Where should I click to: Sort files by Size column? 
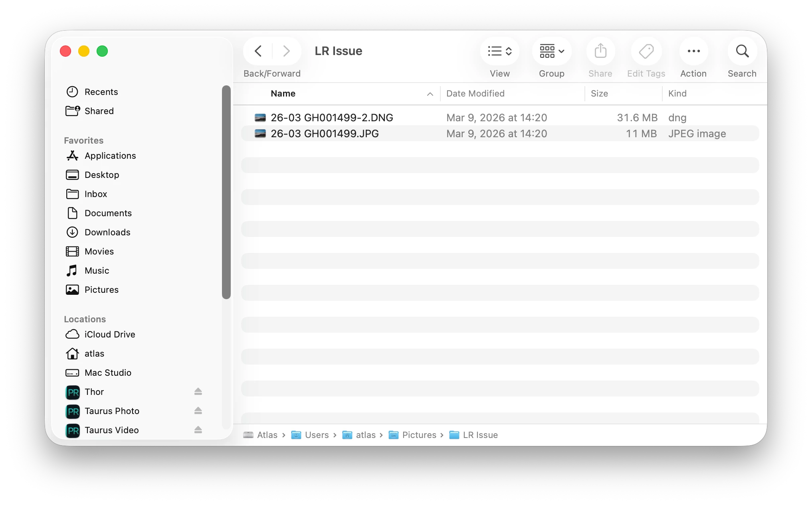pyautogui.click(x=599, y=94)
